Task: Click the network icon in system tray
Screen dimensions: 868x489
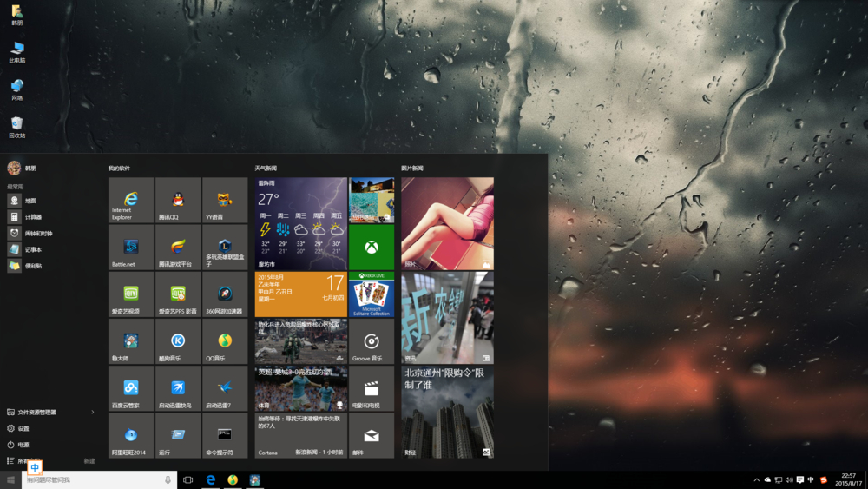Action: click(779, 480)
